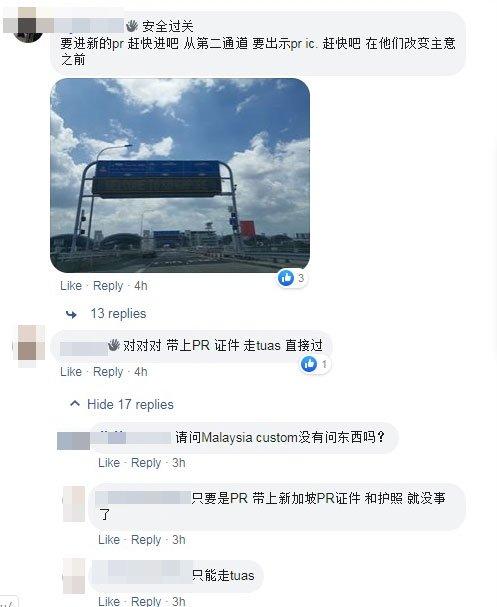Like the 带上PR 证件 走tuas comment
The height and width of the screenshot is (607, 497).
(71, 372)
